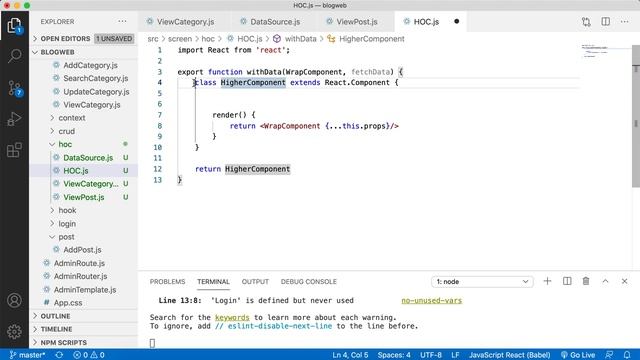Open the feedback icon in status bar
This screenshot has width=640, height=360.
[x=609, y=355]
